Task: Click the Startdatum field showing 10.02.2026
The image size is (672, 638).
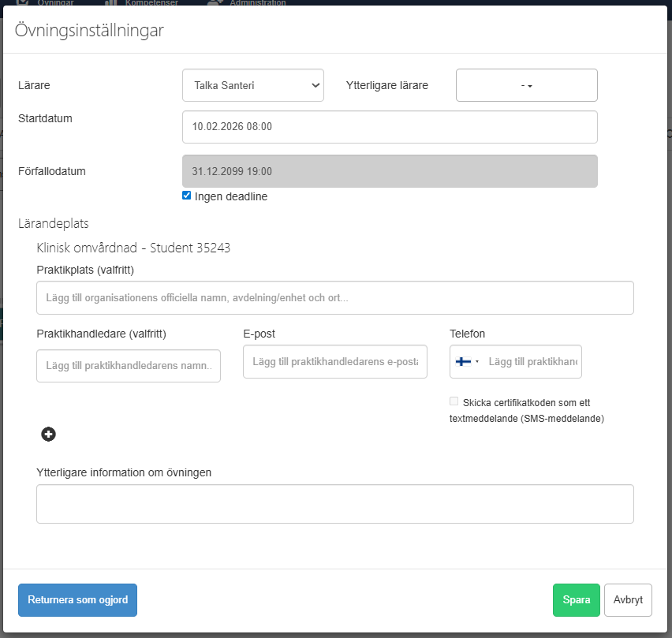Action: 390,127
